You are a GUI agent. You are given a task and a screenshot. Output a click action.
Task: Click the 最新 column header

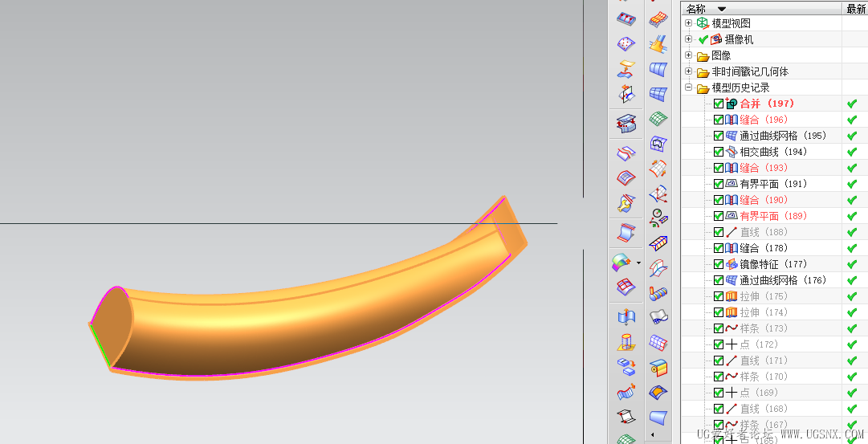(x=855, y=8)
